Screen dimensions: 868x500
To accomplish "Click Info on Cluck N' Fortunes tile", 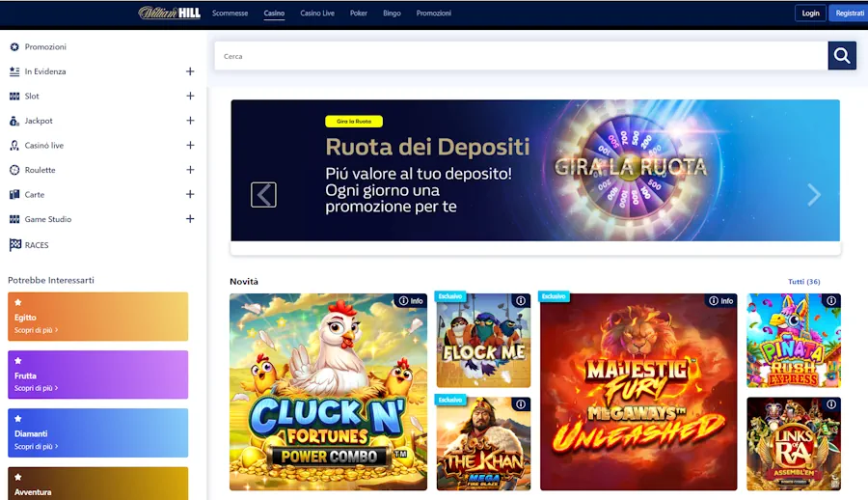I will click(411, 300).
